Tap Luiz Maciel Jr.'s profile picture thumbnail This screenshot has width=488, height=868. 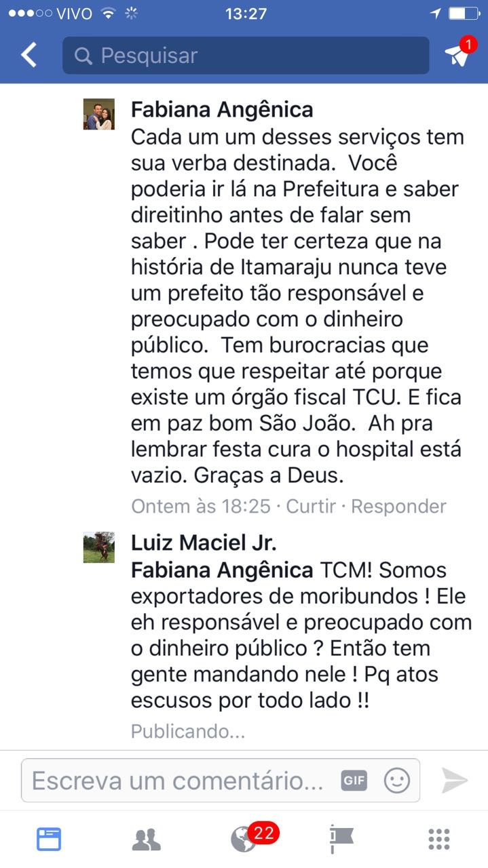coord(98,547)
